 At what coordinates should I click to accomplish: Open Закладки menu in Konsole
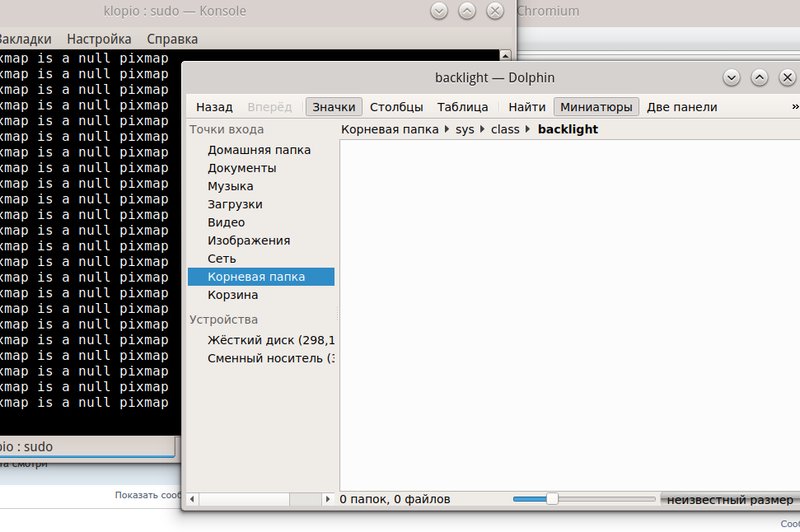(x=25, y=40)
